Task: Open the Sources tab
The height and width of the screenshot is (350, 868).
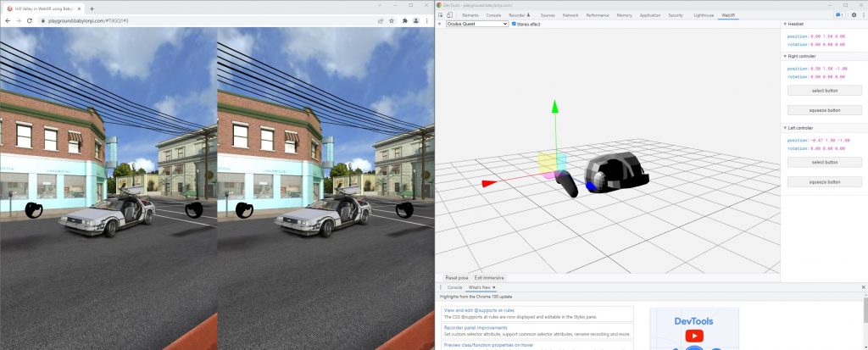Action: click(x=548, y=15)
